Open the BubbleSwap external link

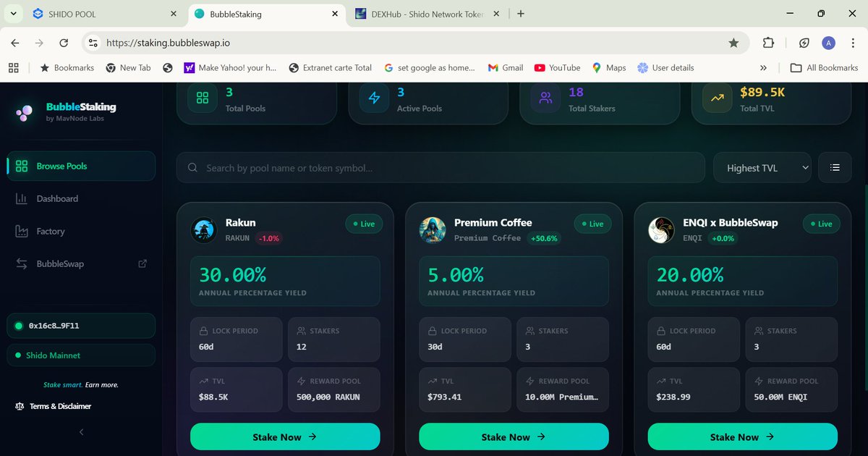click(x=81, y=263)
